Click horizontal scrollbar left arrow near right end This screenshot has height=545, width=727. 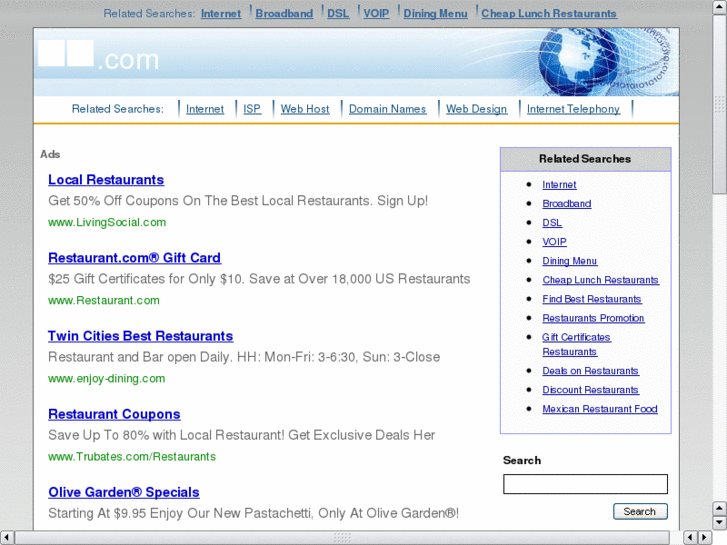pyautogui.click(x=691, y=538)
